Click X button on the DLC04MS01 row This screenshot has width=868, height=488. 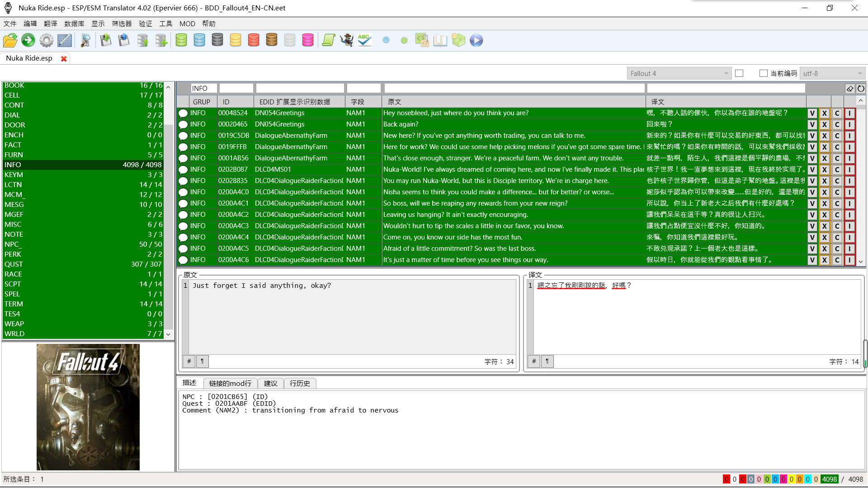825,169
